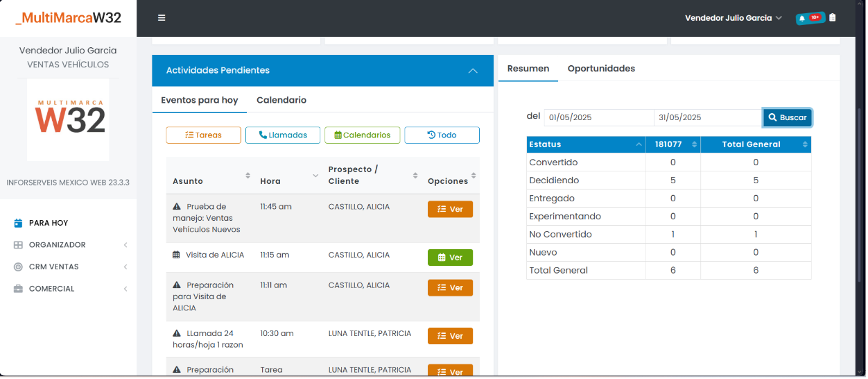Open the clipboard icon in the header

pos(833,18)
